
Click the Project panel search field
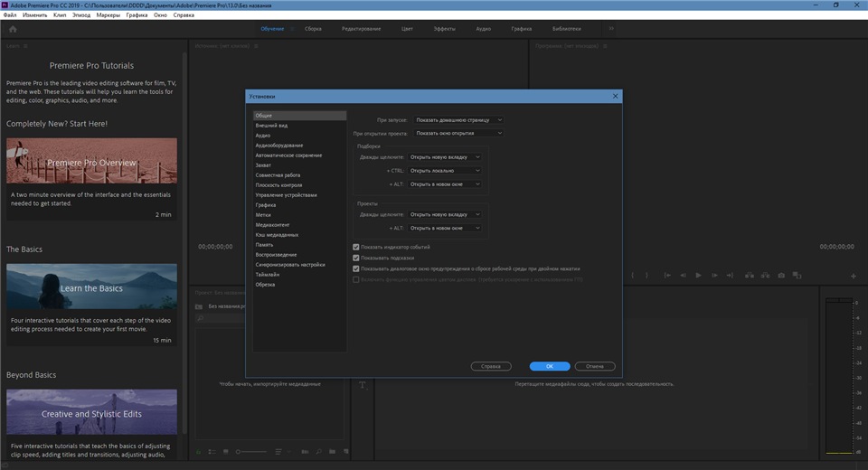click(221, 318)
